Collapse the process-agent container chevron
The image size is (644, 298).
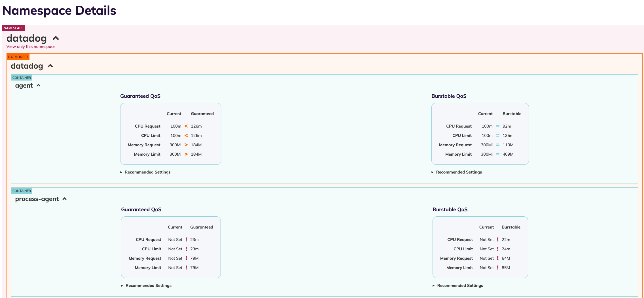(x=65, y=199)
